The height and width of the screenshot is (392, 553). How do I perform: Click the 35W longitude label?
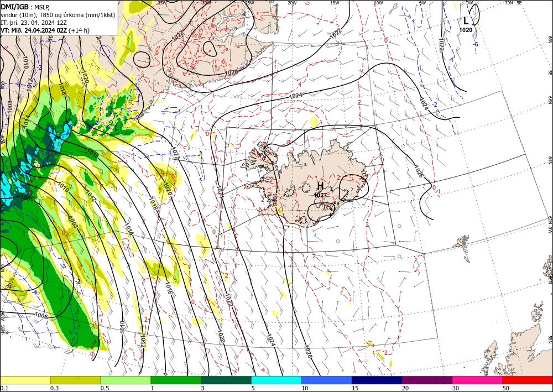pyautogui.click(x=162, y=3)
